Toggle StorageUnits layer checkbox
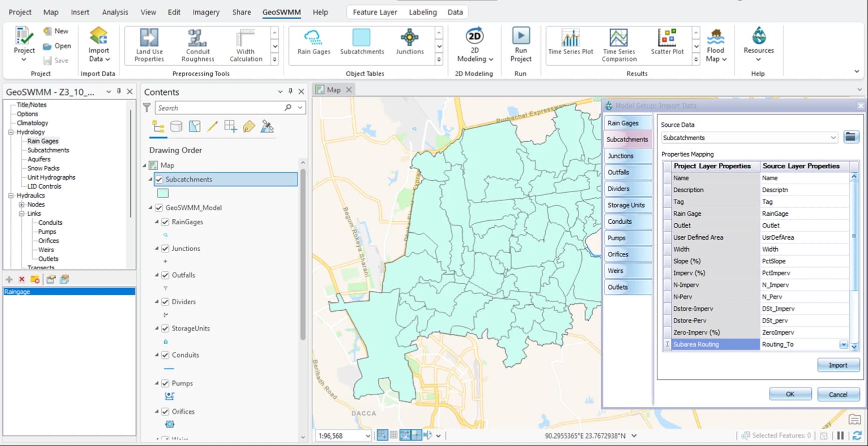 165,328
